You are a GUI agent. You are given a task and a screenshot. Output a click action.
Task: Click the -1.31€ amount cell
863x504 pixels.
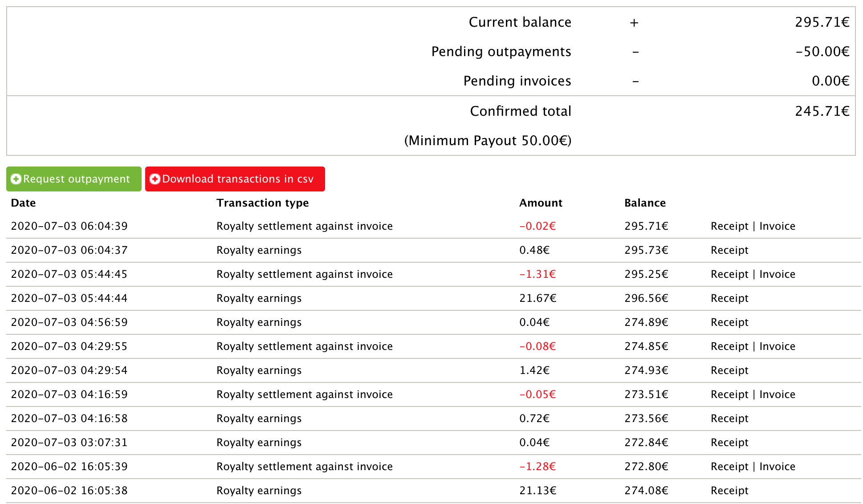537,274
